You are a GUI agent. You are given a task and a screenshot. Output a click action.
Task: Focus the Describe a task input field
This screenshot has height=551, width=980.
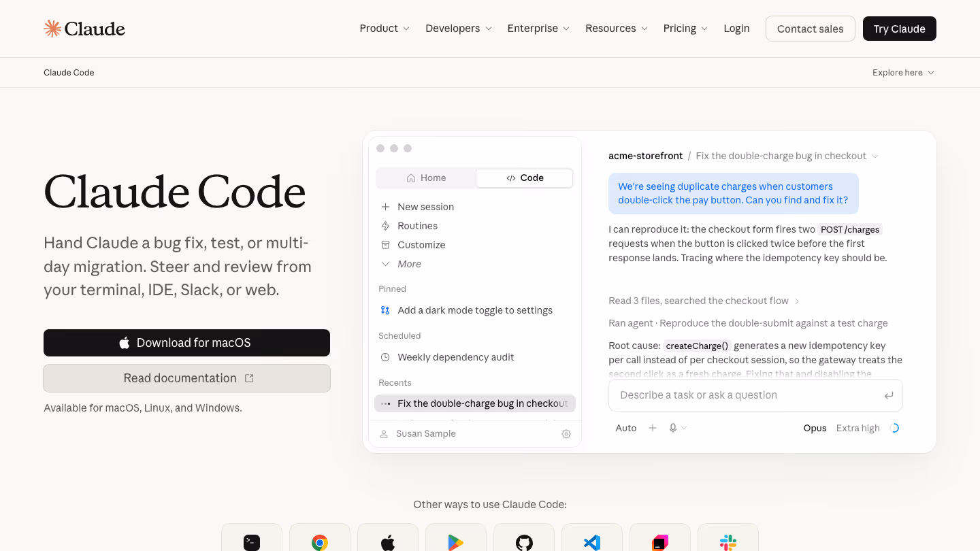pyautogui.click(x=755, y=395)
